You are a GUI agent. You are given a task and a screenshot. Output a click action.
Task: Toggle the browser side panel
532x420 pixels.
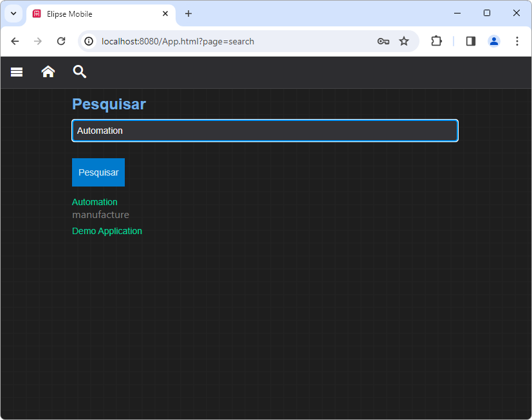pos(471,41)
